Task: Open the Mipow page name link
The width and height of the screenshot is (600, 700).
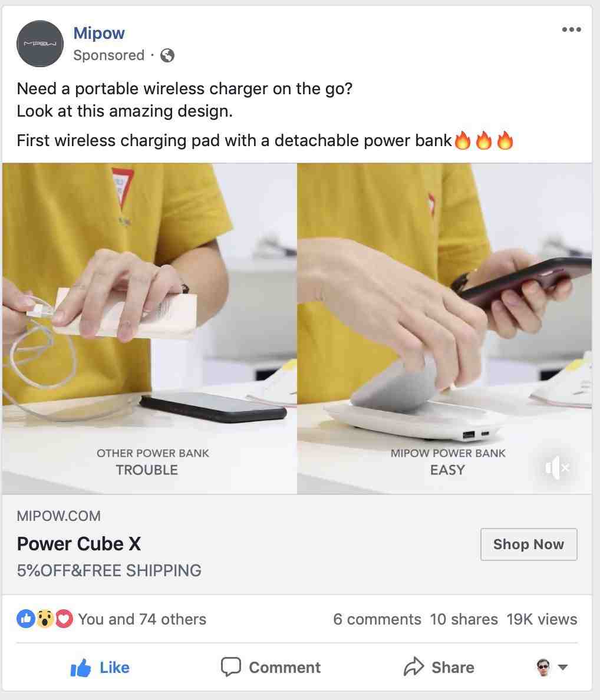Action: [99, 33]
